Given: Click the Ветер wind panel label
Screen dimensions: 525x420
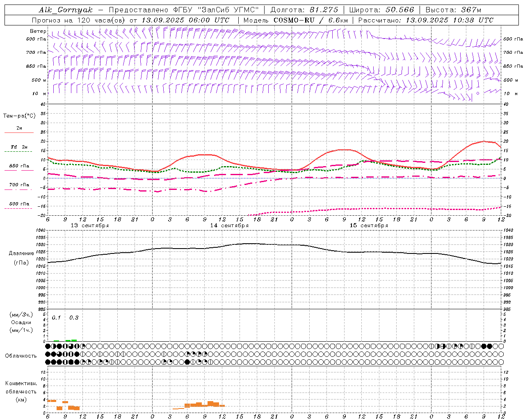Looking at the screenshot, I should pyautogui.click(x=38, y=31).
